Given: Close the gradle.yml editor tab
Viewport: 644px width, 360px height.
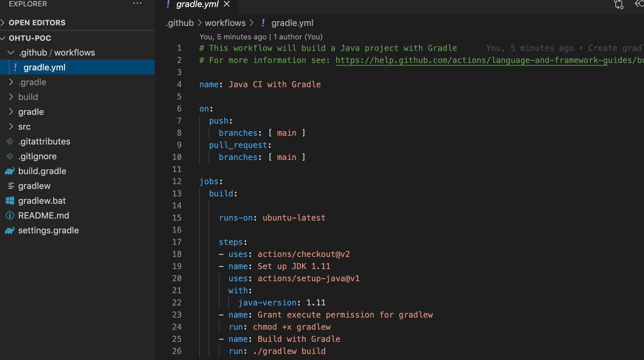Looking at the screenshot, I should point(227,4).
